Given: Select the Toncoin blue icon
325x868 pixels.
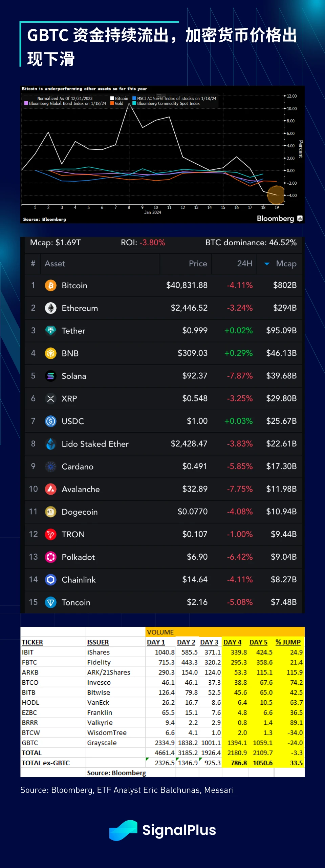Looking at the screenshot, I should [51, 602].
